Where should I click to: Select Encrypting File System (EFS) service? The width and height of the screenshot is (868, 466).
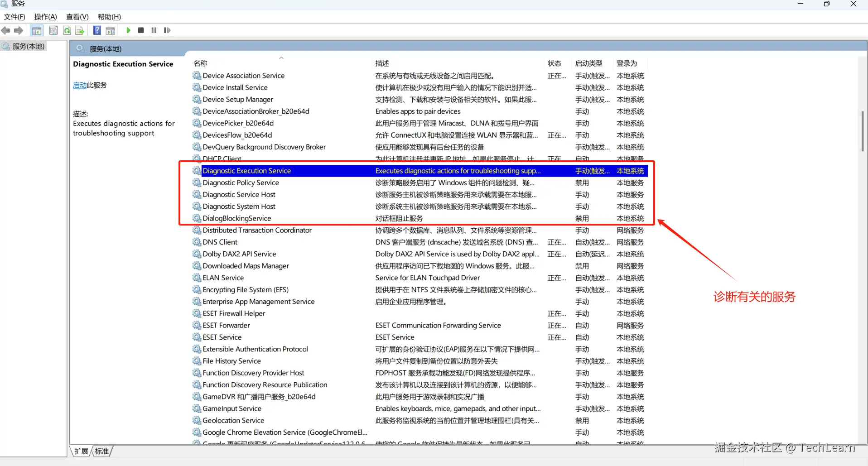420,289
